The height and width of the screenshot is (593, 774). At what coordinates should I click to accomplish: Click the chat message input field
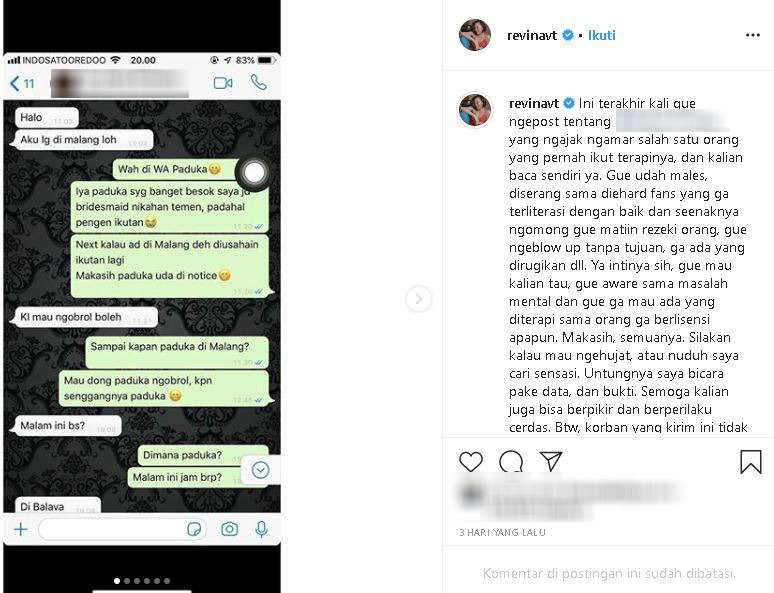122,530
